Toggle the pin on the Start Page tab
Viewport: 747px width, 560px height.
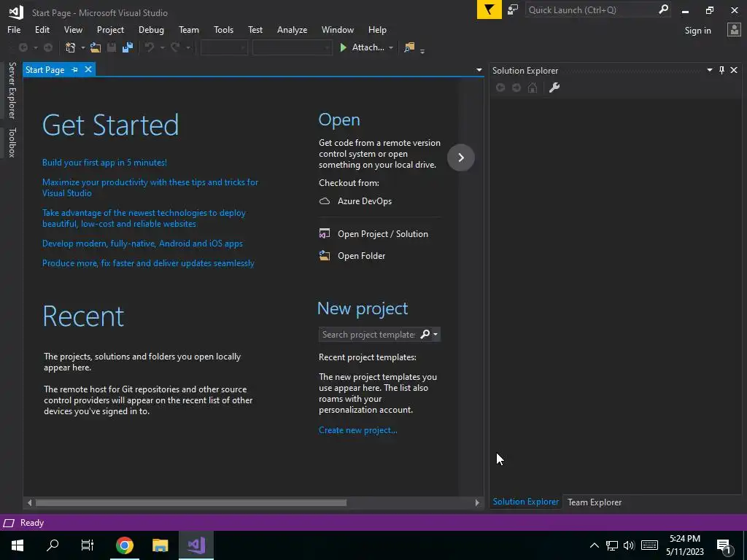click(75, 69)
